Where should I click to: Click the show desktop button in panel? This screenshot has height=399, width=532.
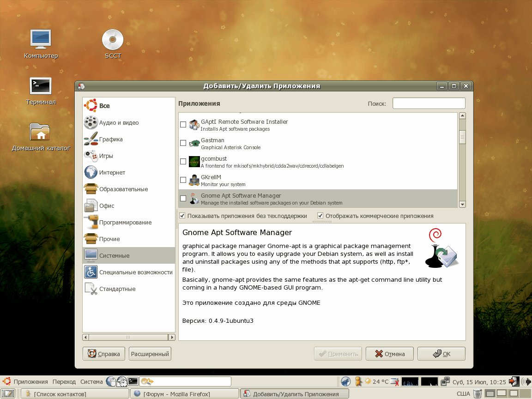click(8, 393)
